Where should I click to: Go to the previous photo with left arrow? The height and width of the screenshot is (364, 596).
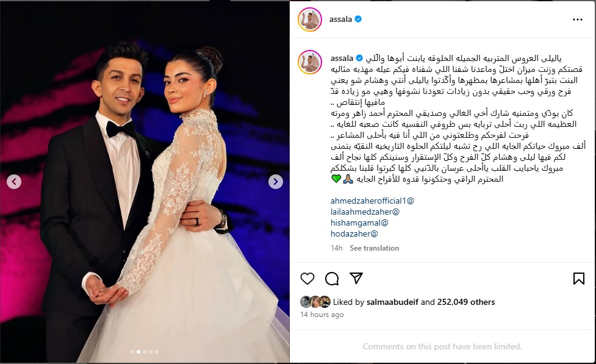(14, 182)
